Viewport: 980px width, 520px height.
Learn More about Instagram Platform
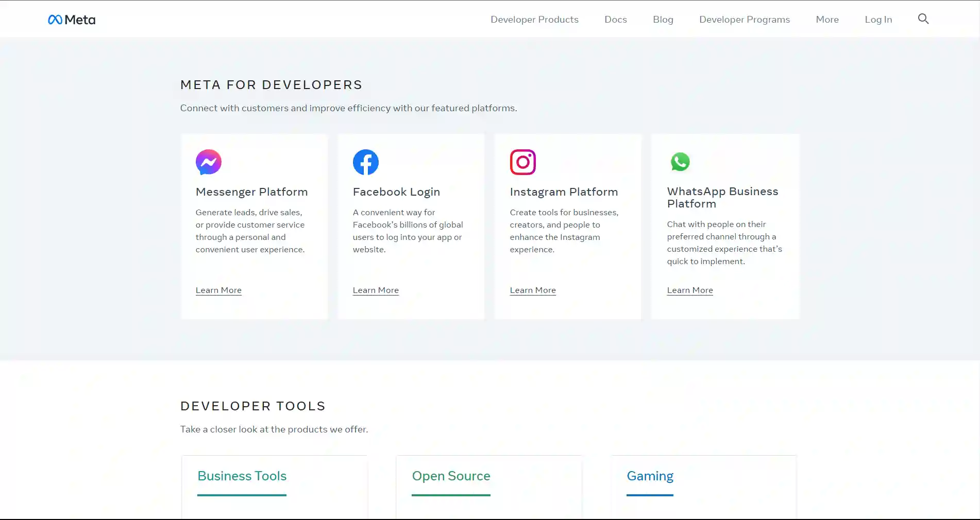point(533,290)
